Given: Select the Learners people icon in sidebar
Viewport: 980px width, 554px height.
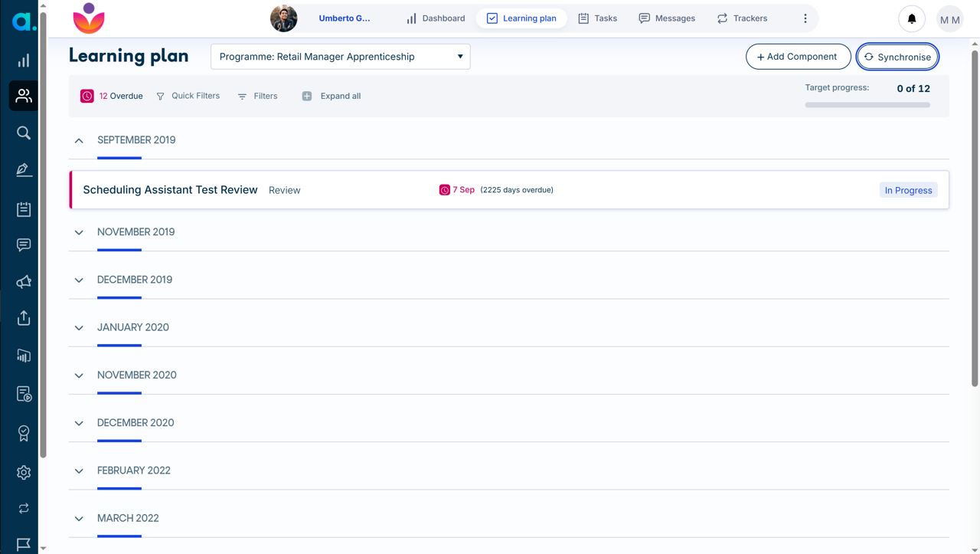Looking at the screenshot, I should (x=24, y=96).
